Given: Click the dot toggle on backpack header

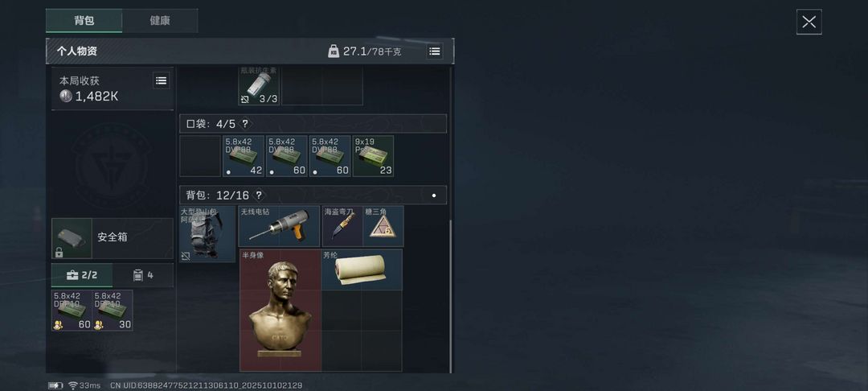Looking at the screenshot, I should 434,195.
